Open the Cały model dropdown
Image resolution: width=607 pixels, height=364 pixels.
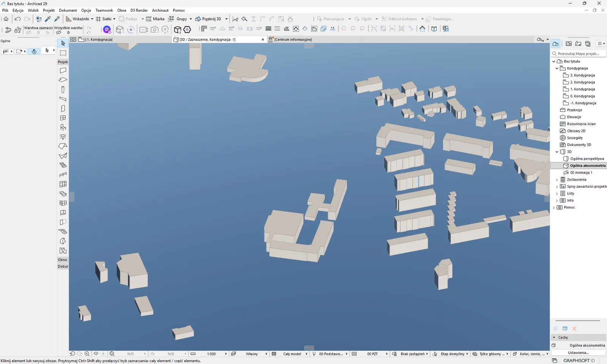(x=307, y=354)
